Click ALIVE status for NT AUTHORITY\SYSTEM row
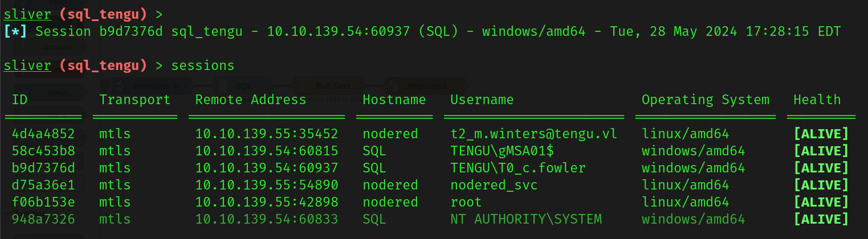This screenshot has width=868, height=239. [821, 220]
